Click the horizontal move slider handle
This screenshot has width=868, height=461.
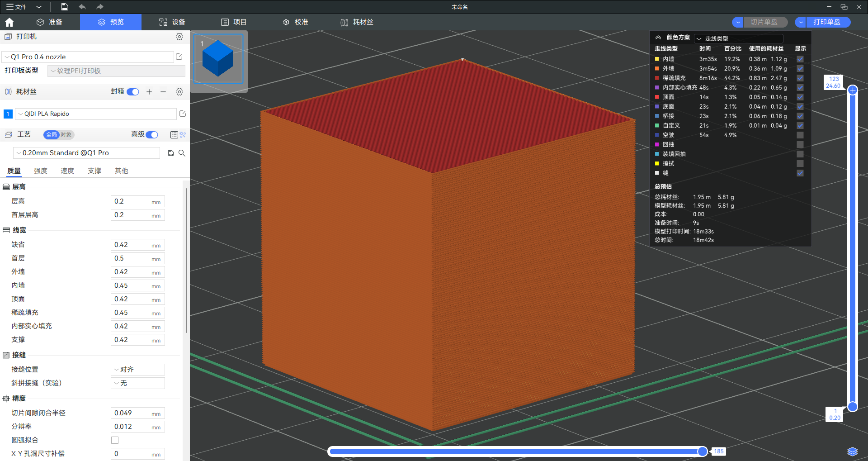(x=703, y=451)
